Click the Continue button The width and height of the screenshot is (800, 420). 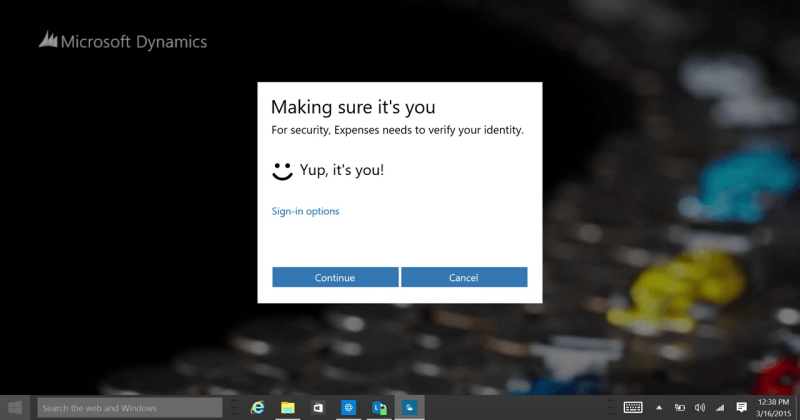335,277
